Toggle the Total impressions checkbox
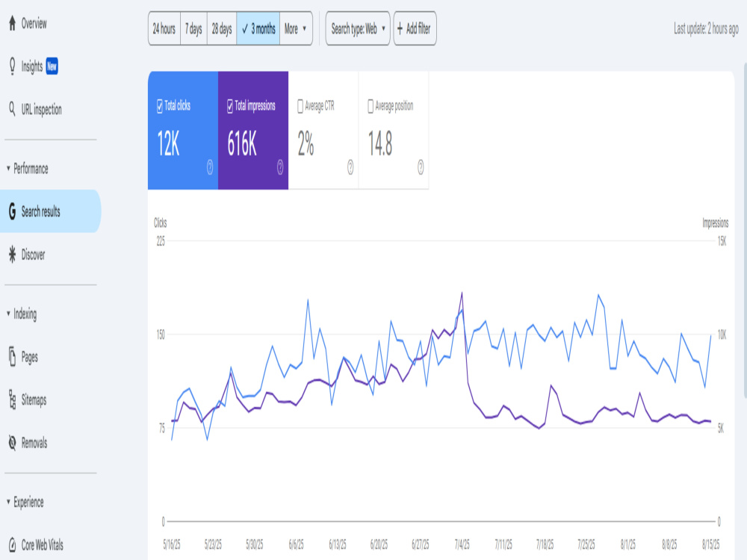This screenshot has width=747, height=560. pos(229,106)
